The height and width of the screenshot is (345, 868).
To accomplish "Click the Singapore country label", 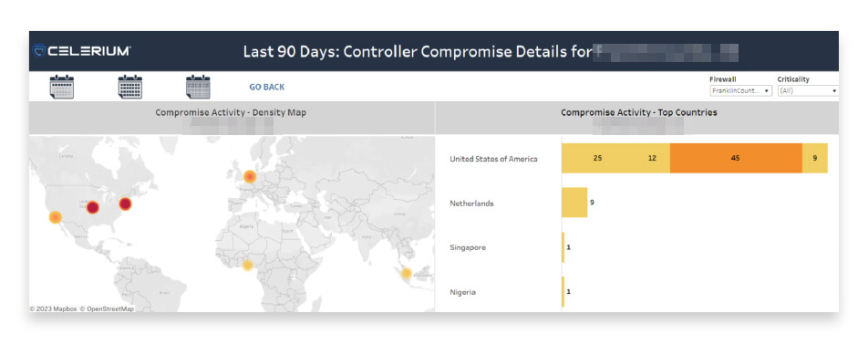I will 468,247.
